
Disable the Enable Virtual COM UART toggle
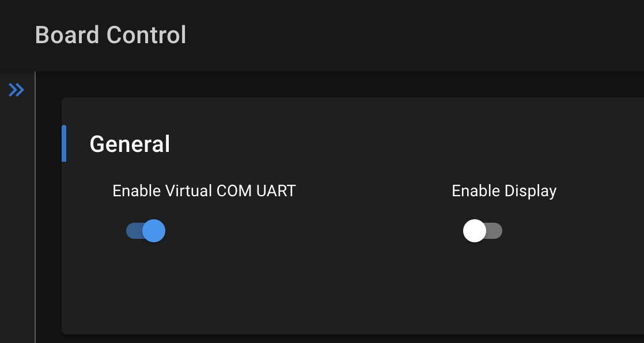[145, 230]
